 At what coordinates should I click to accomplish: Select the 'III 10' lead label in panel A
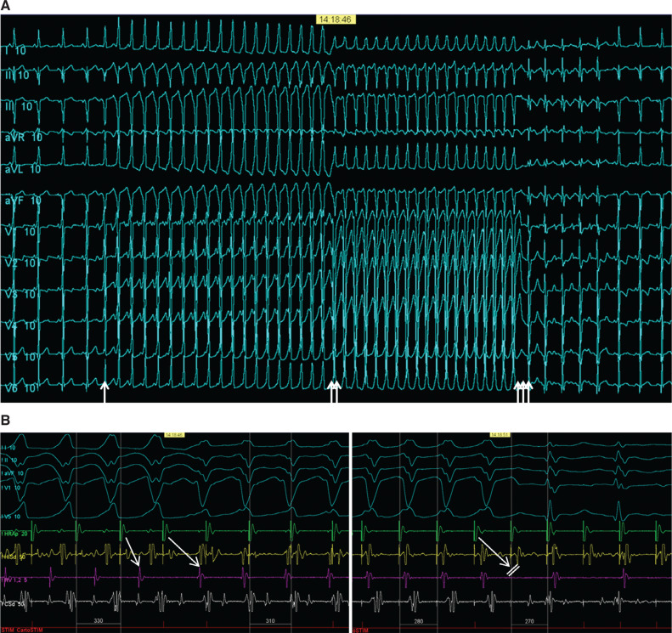coord(19,106)
